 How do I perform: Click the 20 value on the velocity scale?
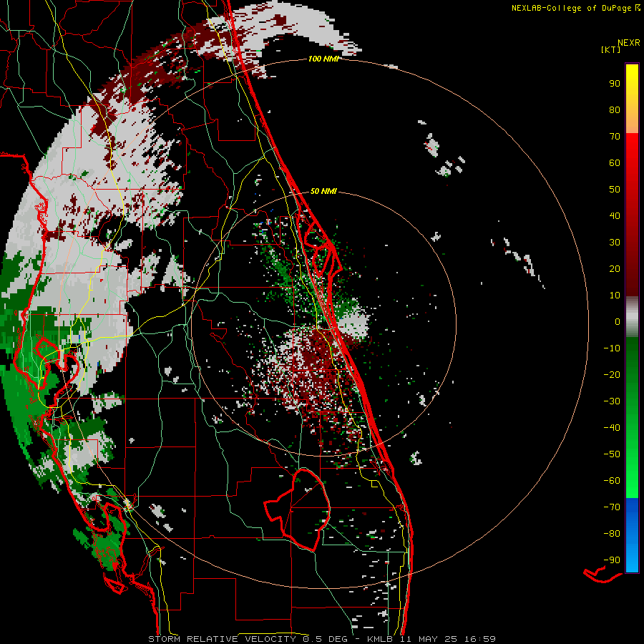pos(615,269)
